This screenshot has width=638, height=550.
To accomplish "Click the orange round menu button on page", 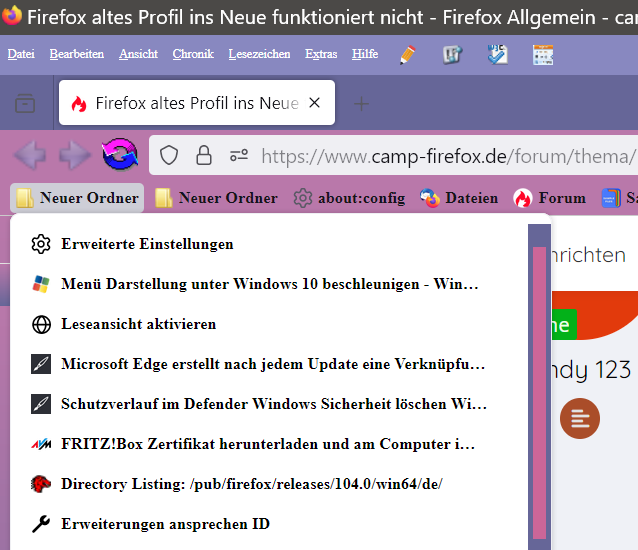I will pyautogui.click(x=580, y=419).
